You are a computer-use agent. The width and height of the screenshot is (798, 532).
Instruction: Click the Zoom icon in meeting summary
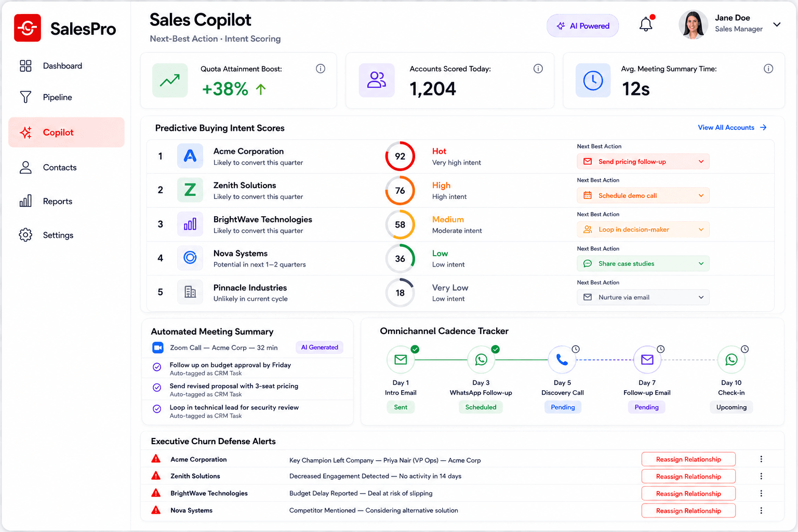pyautogui.click(x=158, y=348)
